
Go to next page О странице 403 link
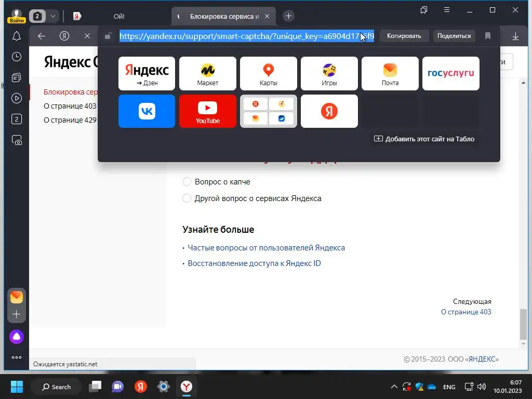[x=466, y=312]
